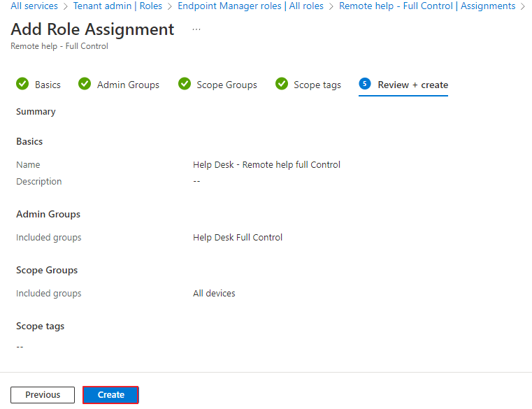Click 'Included groups' label under Scope Groups
Screen dimensions: 532x409
[x=49, y=293]
